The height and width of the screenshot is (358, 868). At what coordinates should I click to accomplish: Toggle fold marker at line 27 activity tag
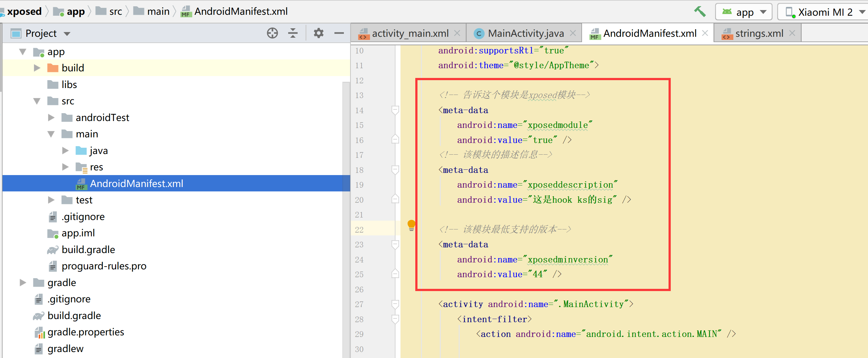coord(395,304)
